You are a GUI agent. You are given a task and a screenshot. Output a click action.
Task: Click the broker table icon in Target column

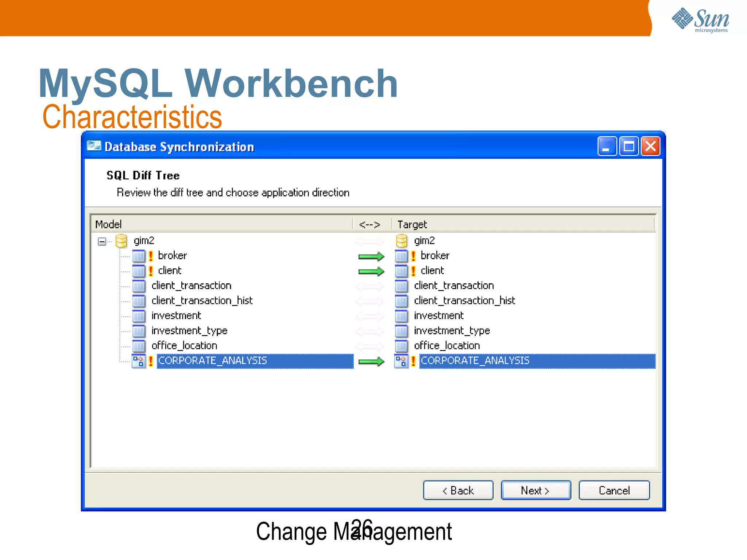[401, 256]
